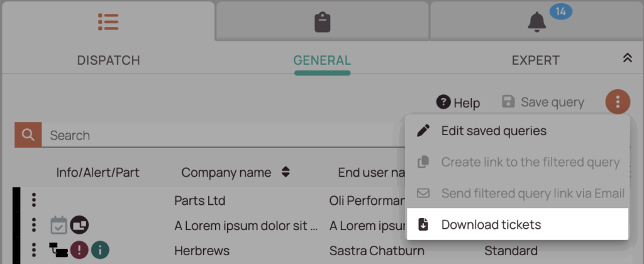
Task: Click the calendar check icon on Lorem ipsum row
Action: click(x=58, y=225)
